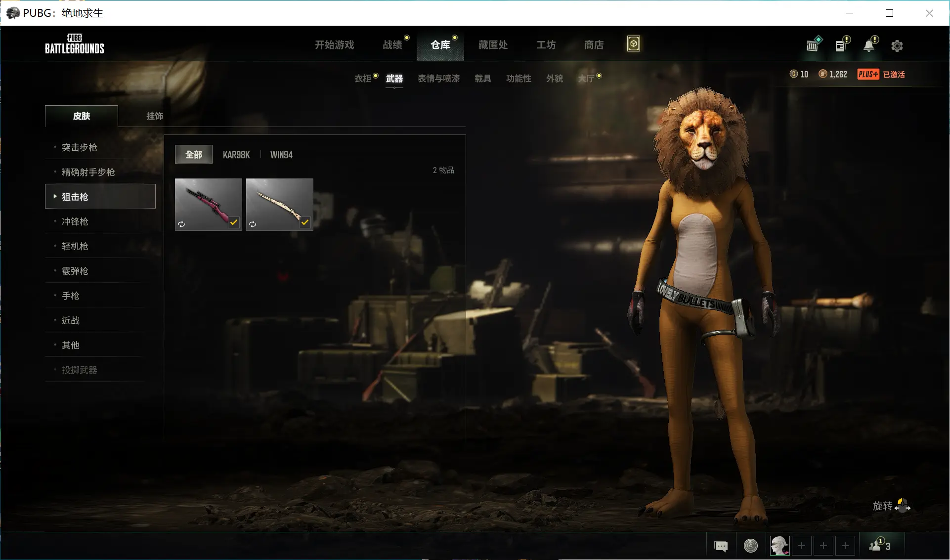
Task: Click the radar team finder icon
Action: (750, 546)
